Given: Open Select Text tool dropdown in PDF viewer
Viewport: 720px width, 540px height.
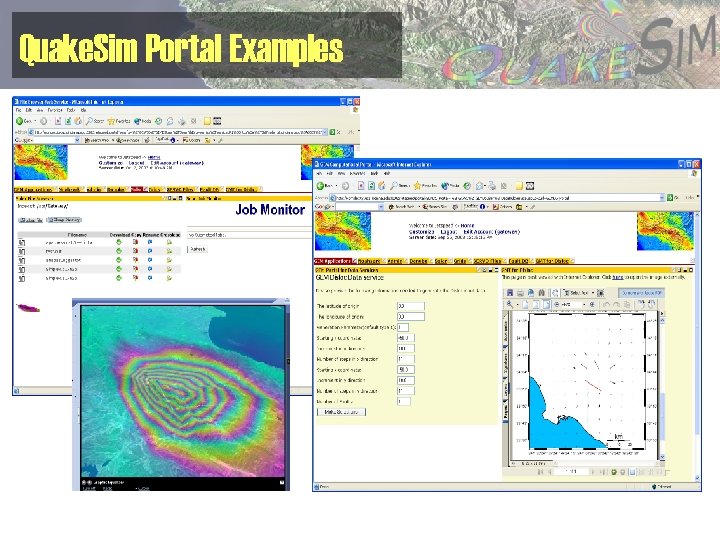Looking at the screenshot, I should pos(593,293).
